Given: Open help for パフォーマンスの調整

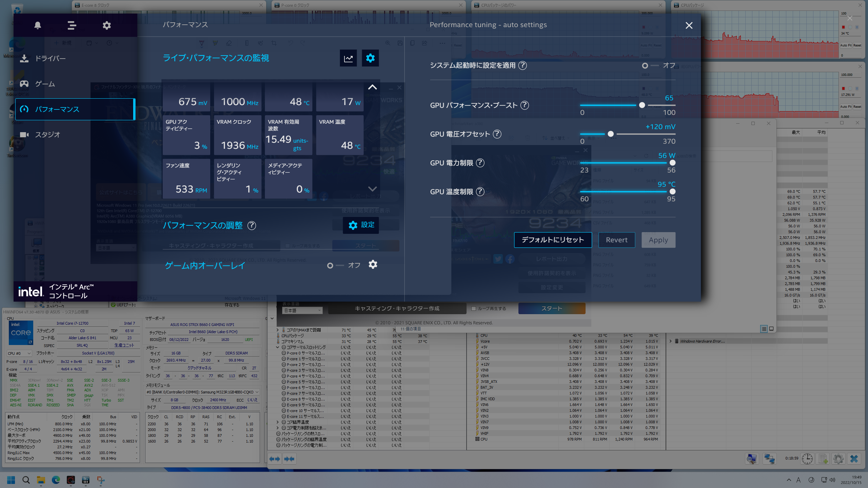Looking at the screenshot, I should (252, 225).
